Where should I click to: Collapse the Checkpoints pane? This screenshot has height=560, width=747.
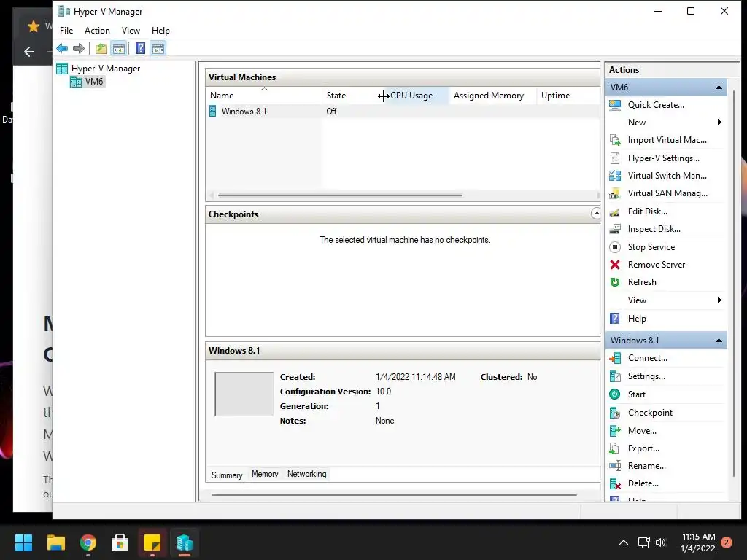click(x=596, y=214)
